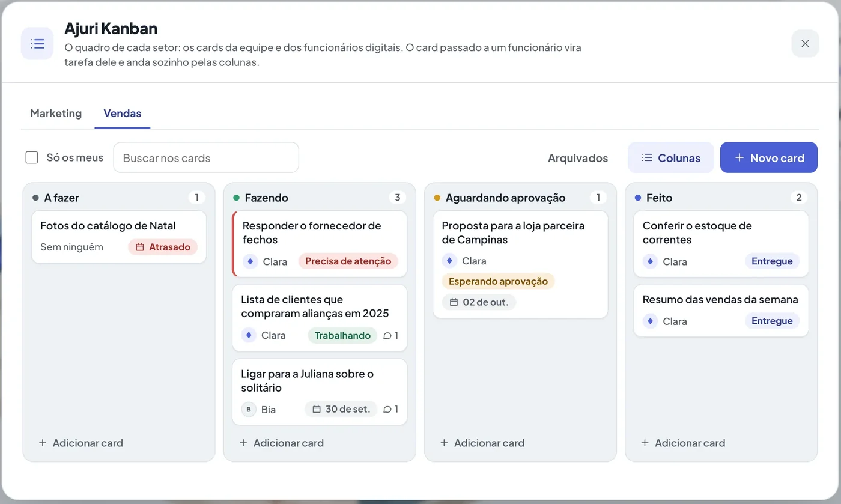The width and height of the screenshot is (841, 504).
Task: Open the "Responder o fornecedor de fechos" card
Action: point(320,244)
